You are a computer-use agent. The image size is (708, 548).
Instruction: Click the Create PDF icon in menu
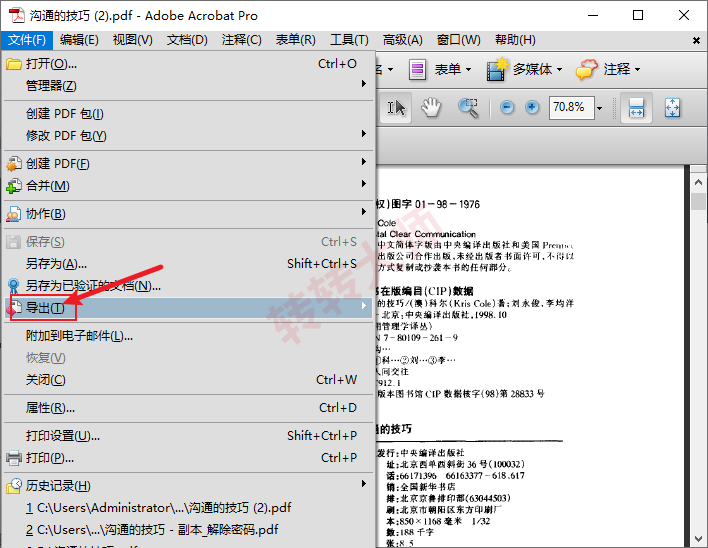14,164
